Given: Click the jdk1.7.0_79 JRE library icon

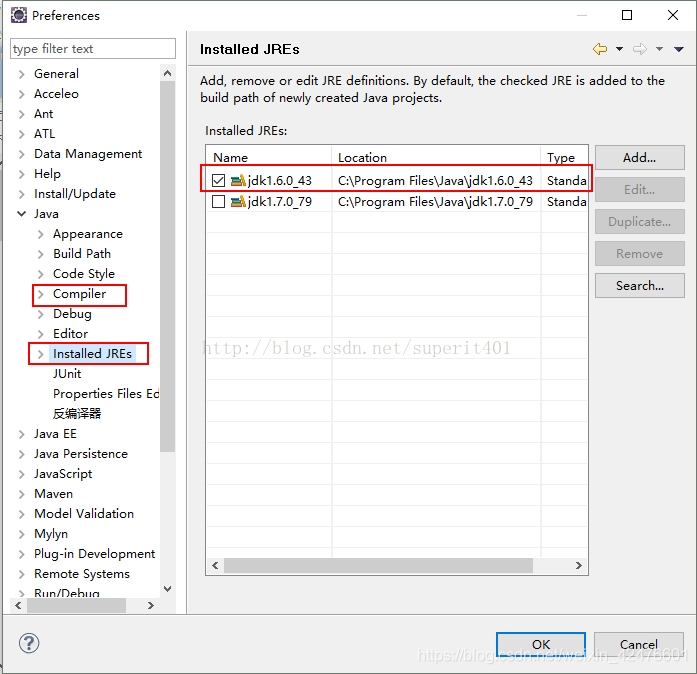Looking at the screenshot, I should click(x=238, y=201).
